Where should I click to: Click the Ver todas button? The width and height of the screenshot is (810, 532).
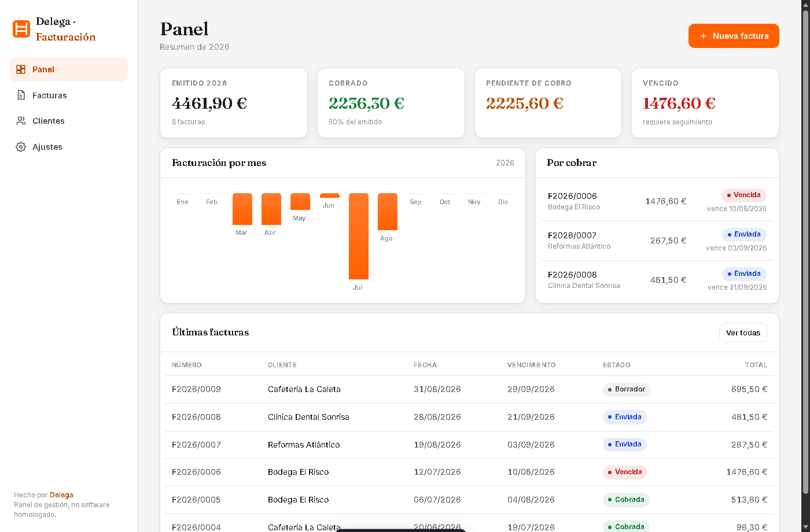tap(743, 332)
